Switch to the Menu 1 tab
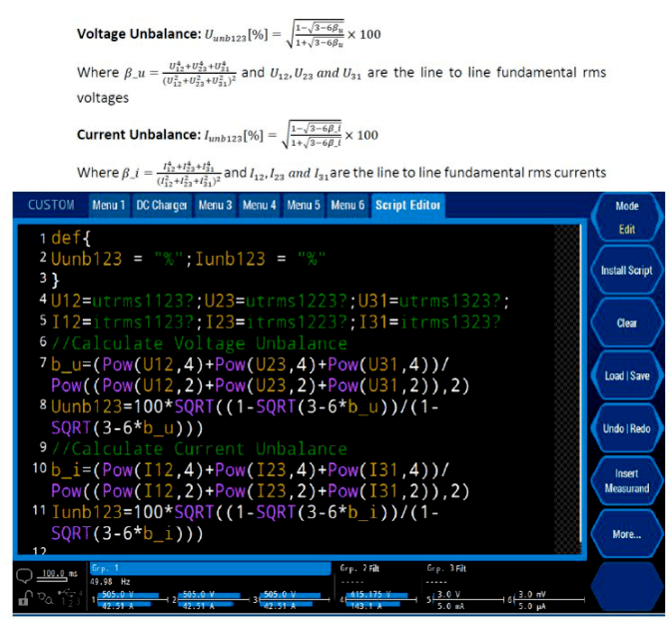Viewport: 672px width, 628px height. (x=109, y=205)
